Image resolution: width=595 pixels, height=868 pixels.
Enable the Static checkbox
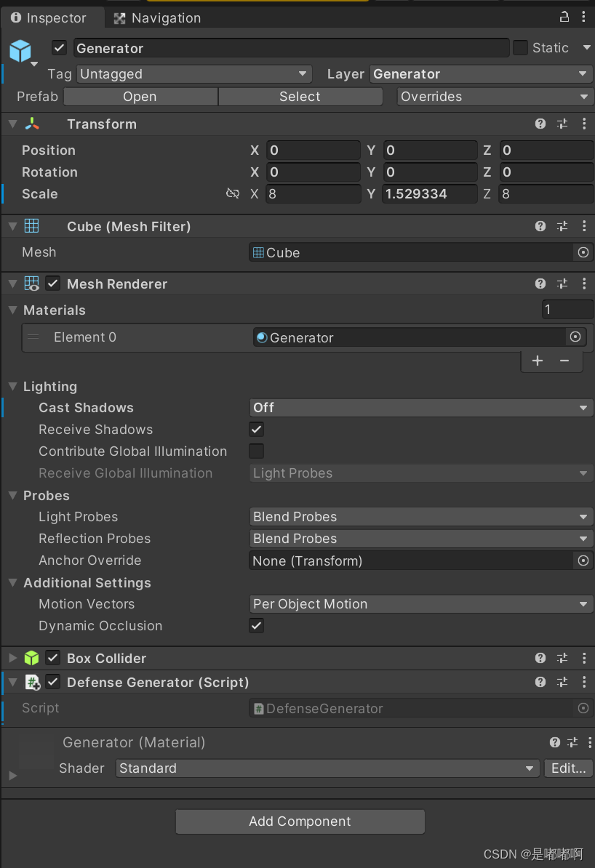(x=520, y=48)
